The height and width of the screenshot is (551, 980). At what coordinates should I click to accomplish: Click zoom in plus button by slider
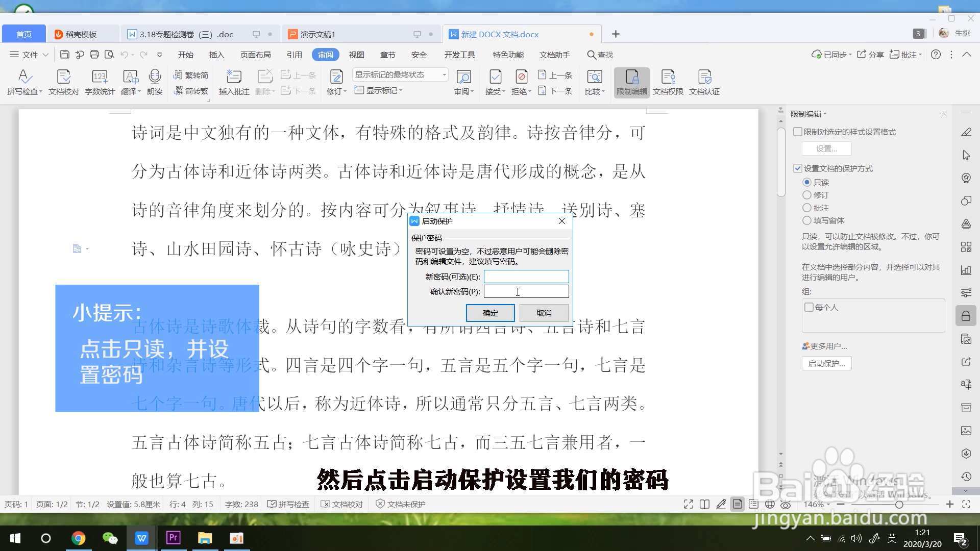click(949, 504)
